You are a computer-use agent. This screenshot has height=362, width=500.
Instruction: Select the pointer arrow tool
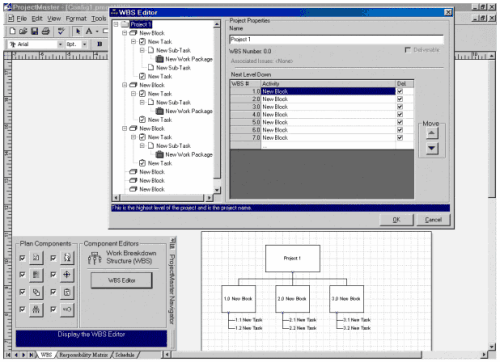click(x=78, y=31)
